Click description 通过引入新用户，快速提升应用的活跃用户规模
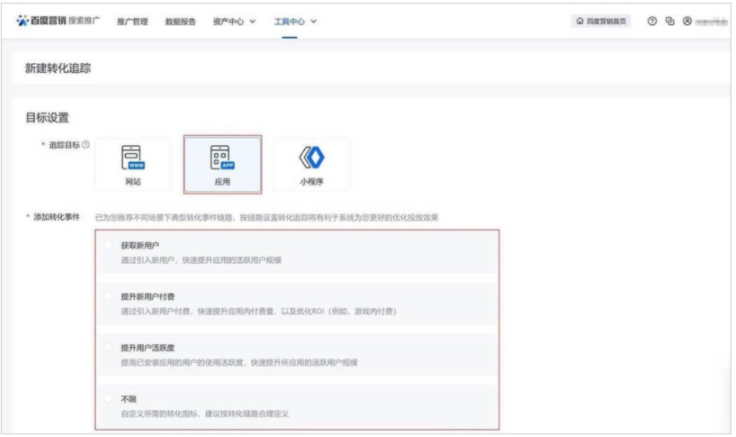This screenshot has width=736, height=437. point(201,260)
